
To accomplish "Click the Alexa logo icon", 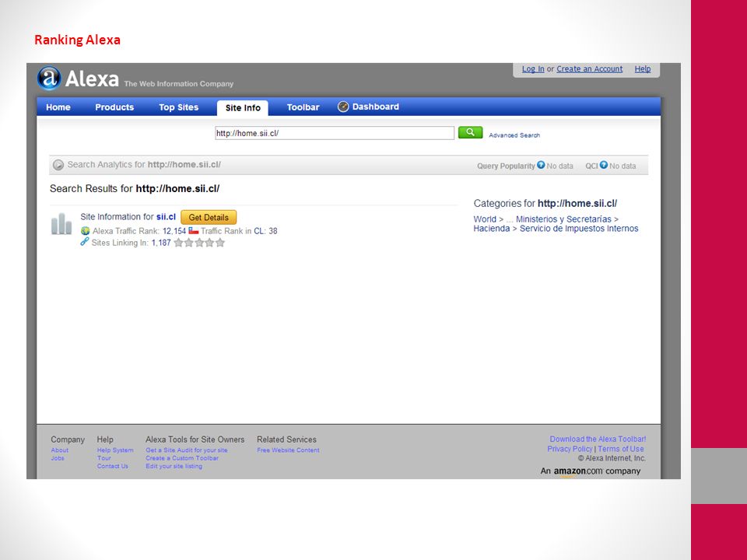I will tap(50, 78).
